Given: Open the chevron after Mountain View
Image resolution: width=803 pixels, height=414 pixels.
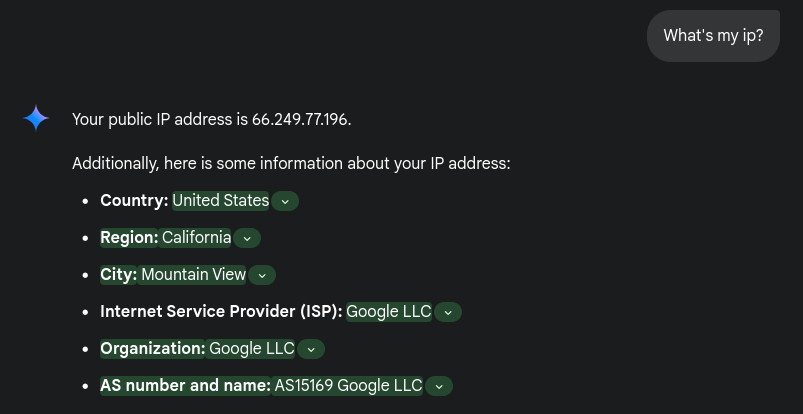Looking at the screenshot, I should pyautogui.click(x=262, y=275).
